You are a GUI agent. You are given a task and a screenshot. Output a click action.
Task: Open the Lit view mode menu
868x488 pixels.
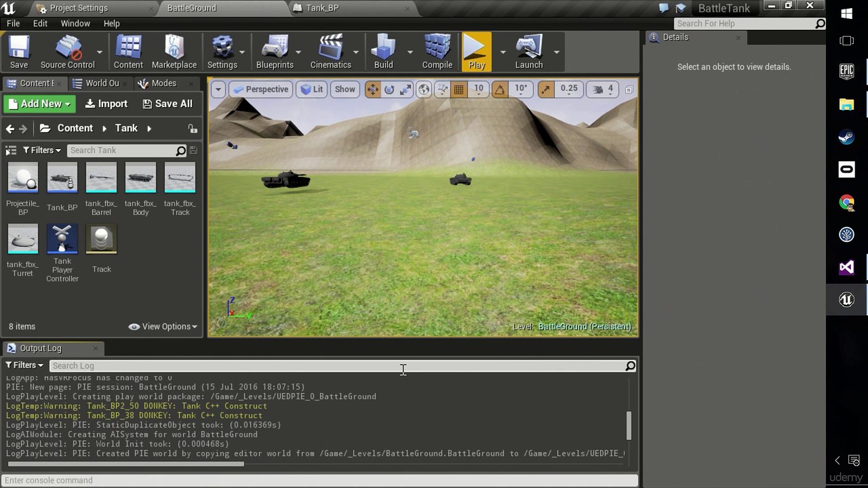pyautogui.click(x=312, y=89)
